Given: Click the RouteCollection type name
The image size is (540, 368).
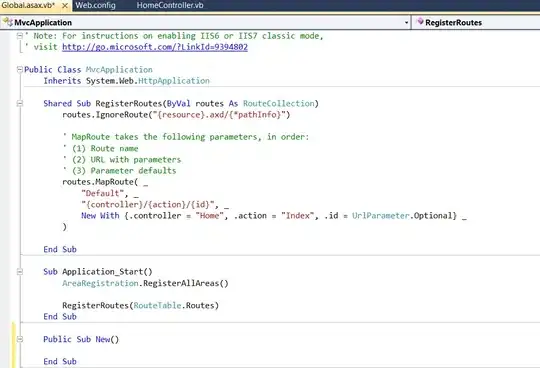Looking at the screenshot, I should (279, 103).
